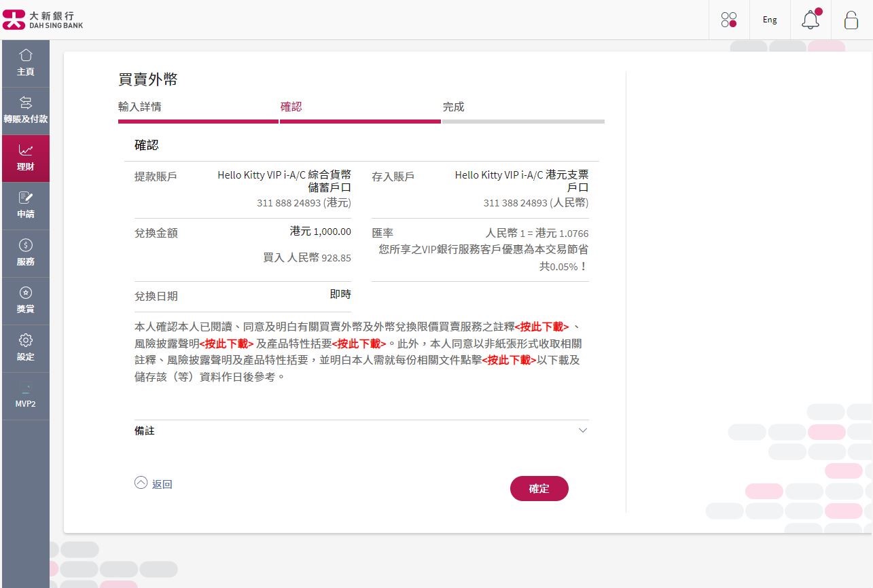The image size is (873, 588).
Task: Open the apps grid icon near Eng
Action: tap(728, 20)
